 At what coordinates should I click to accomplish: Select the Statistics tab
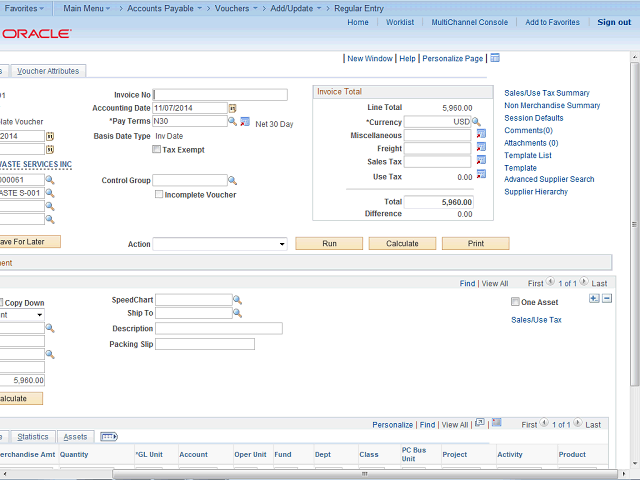coord(32,437)
